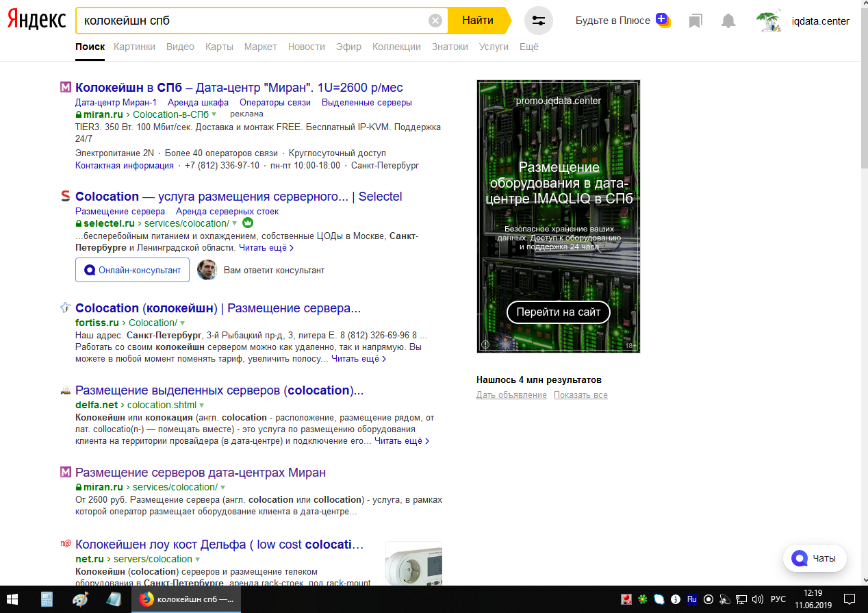Screen dimensions: 868x613
Task: Click the Selectel favicon beside the Colocation result
Action: pos(66,197)
